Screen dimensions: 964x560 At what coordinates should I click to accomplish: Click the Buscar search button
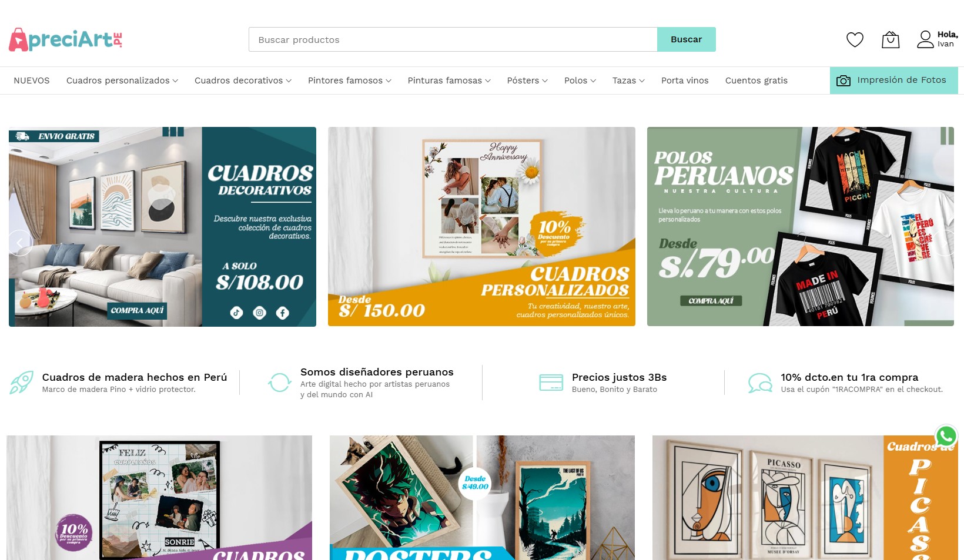(687, 39)
